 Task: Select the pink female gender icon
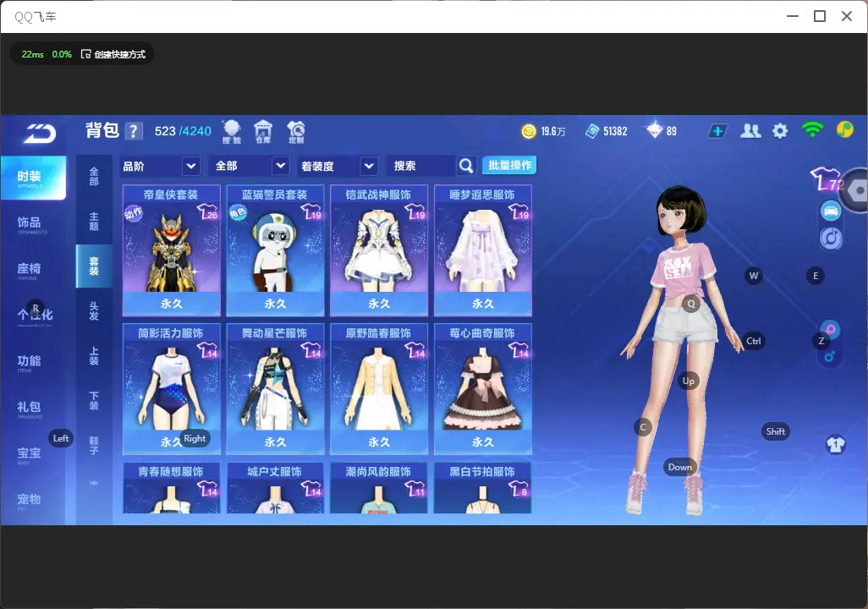(831, 330)
